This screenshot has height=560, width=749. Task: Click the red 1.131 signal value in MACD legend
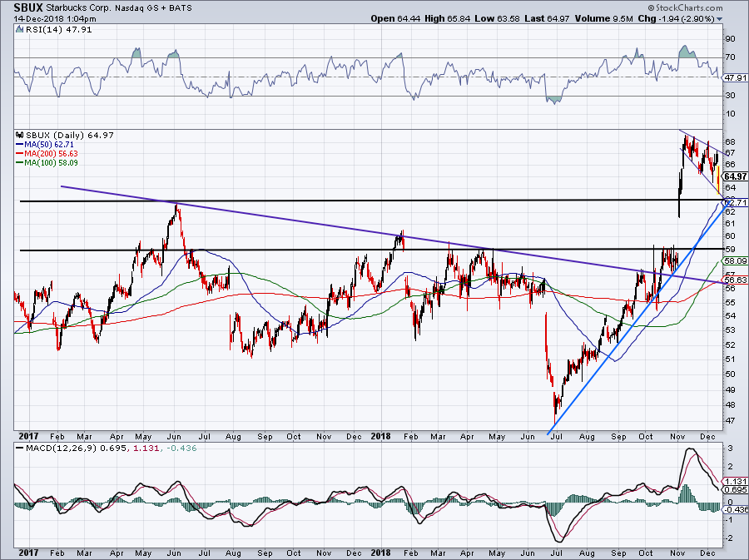pos(145,448)
